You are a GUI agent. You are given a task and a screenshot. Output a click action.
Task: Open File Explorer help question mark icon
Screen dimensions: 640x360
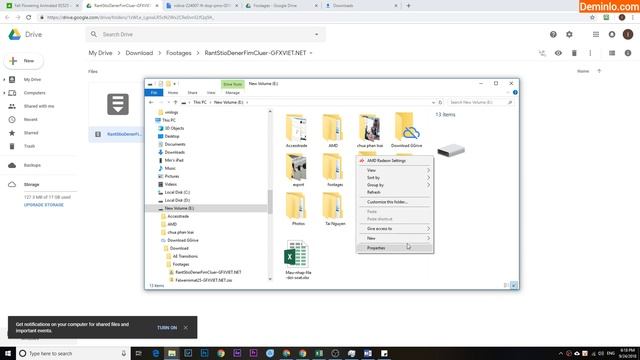[x=515, y=93]
